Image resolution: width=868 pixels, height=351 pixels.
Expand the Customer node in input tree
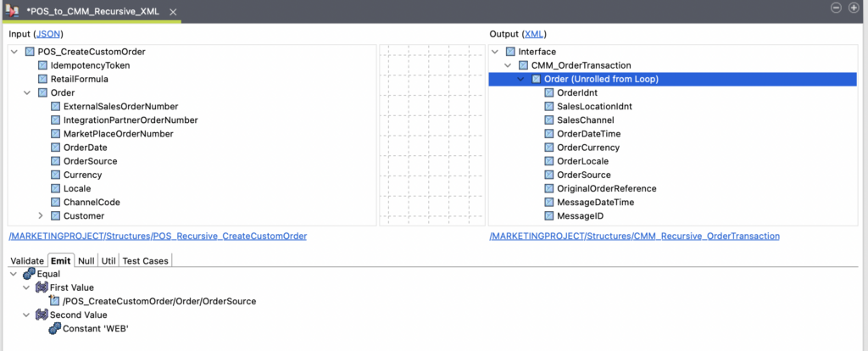40,216
